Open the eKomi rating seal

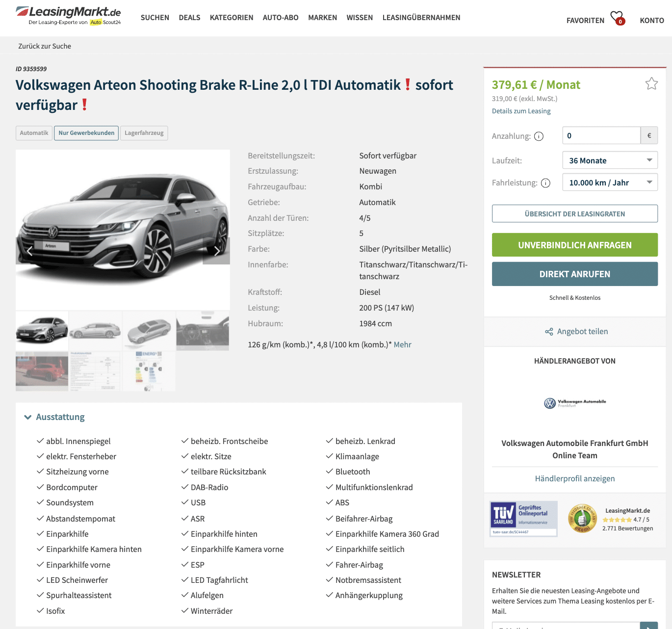pyautogui.click(x=582, y=519)
